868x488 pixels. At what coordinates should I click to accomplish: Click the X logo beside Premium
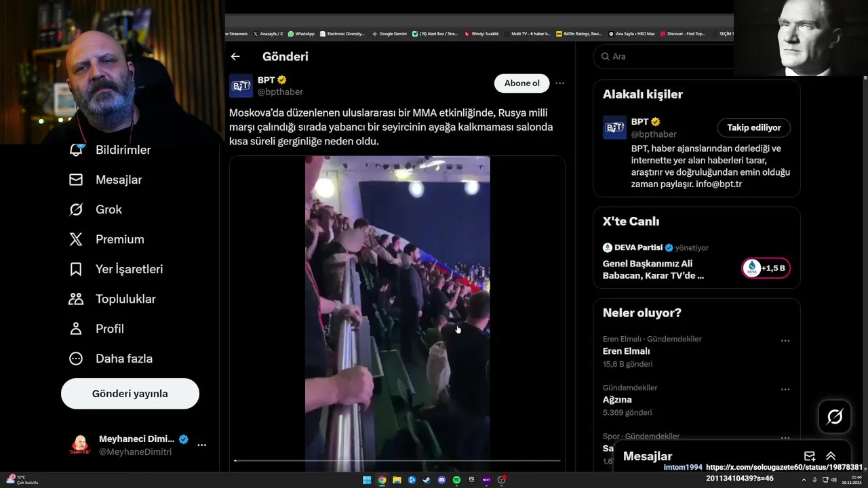pyautogui.click(x=76, y=239)
